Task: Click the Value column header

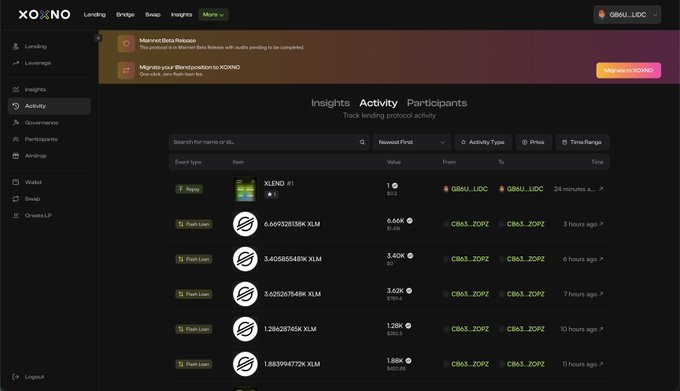Action: pos(393,162)
